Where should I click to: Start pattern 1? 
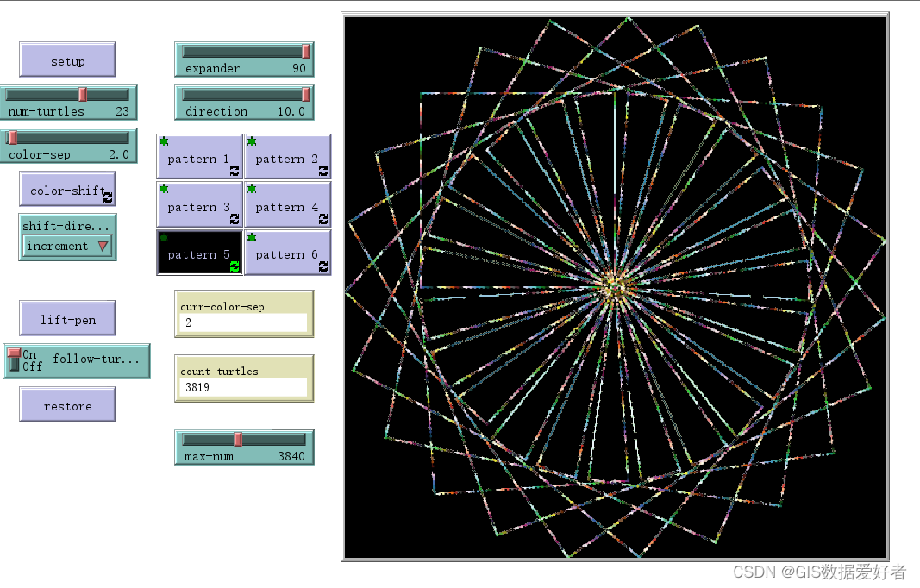coord(199,157)
